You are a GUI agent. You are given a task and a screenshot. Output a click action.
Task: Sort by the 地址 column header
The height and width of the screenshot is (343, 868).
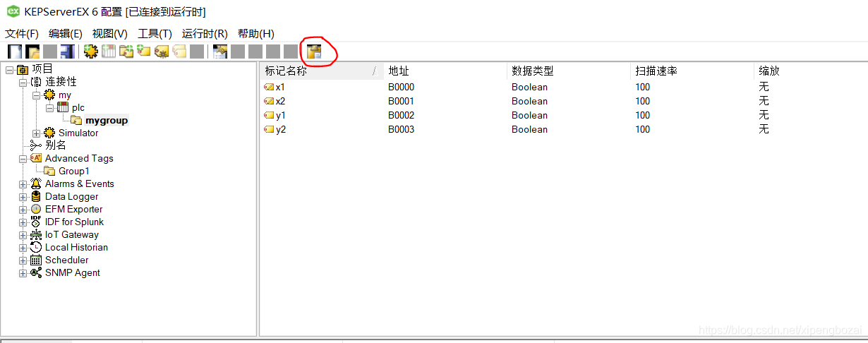[x=445, y=71]
